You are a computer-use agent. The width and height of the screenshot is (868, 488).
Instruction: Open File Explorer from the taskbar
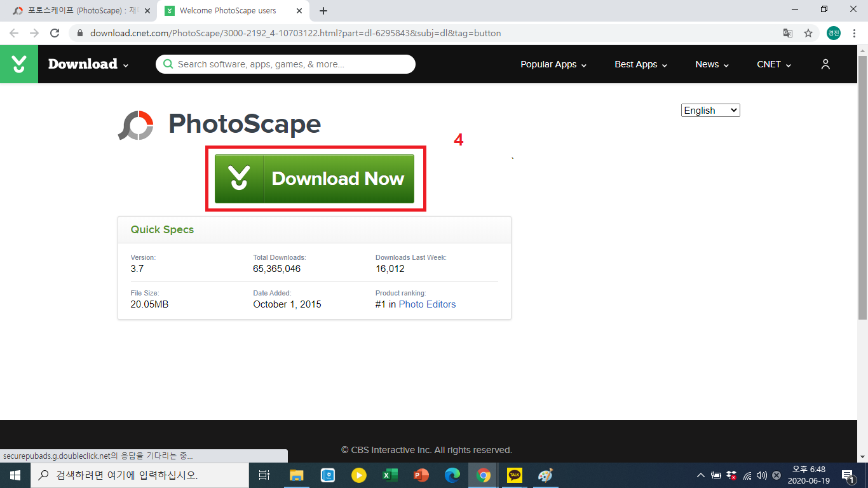point(296,475)
